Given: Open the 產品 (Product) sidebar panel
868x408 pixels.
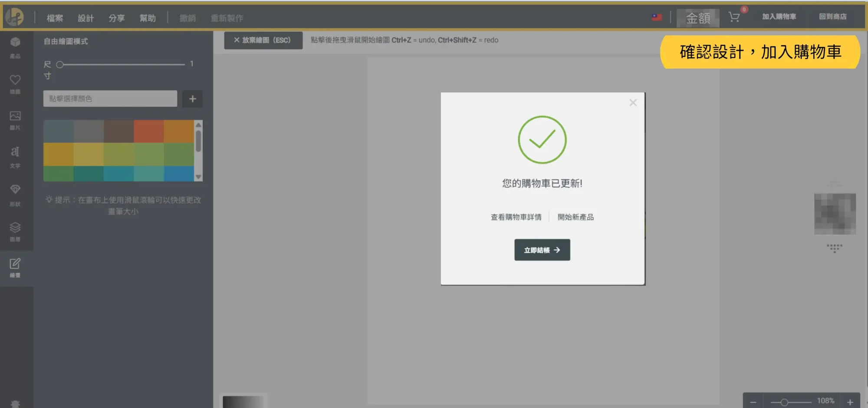Looking at the screenshot, I should [x=15, y=47].
